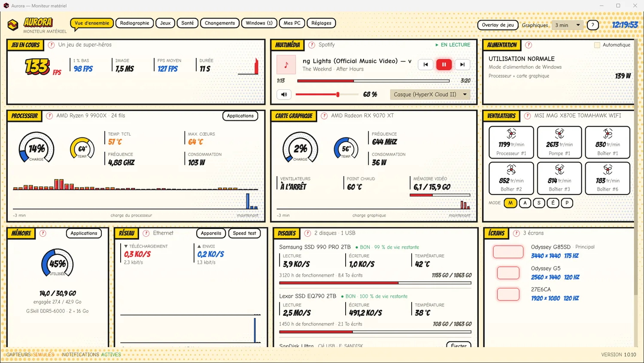Switch to the Santé tab
Screen dimensions: 644x363
click(x=188, y=23)
